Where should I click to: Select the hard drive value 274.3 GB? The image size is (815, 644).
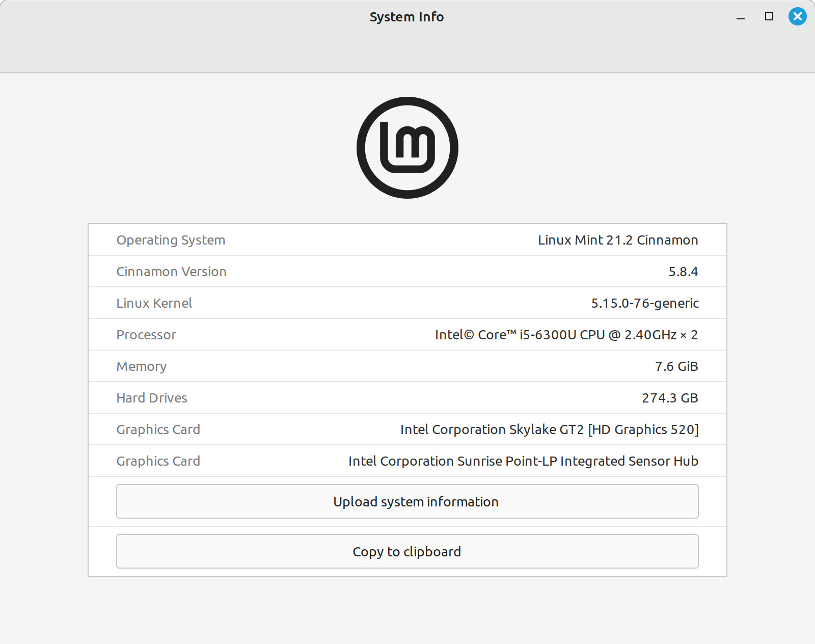point(670,398)
